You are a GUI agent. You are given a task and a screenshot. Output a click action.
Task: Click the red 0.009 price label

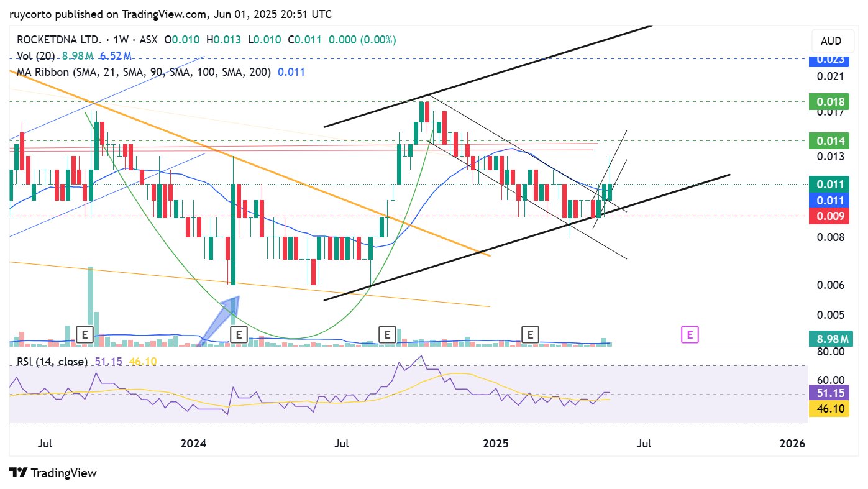tap(829, 216)
